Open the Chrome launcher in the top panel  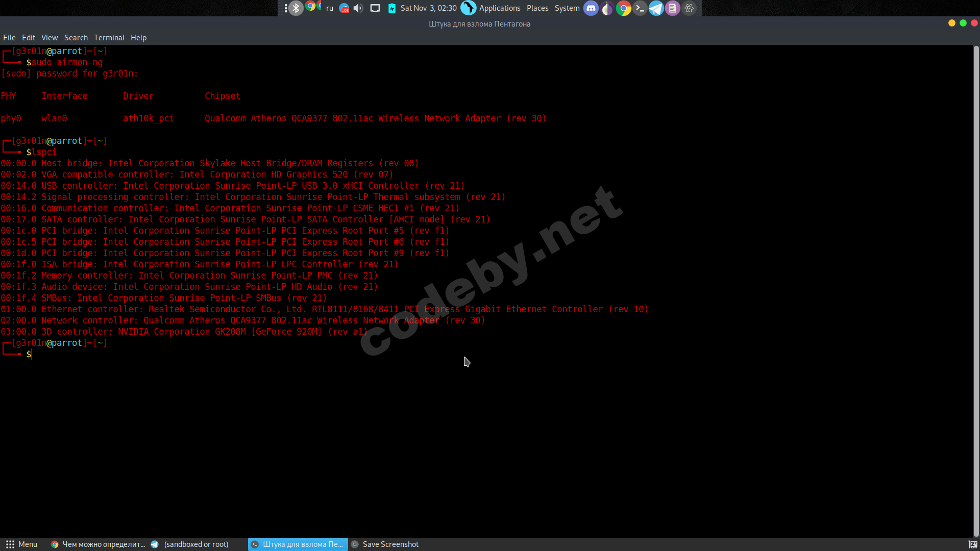(x=623, y=8)
